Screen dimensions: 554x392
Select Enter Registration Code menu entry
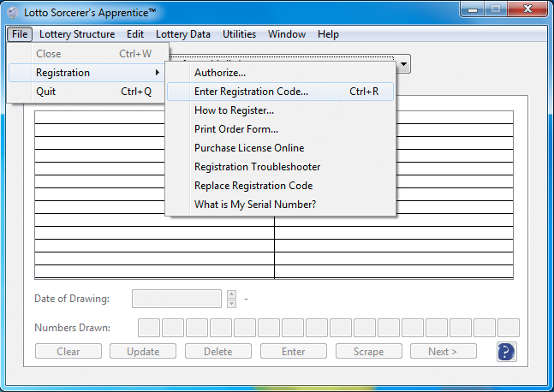[x=251, y=92]
